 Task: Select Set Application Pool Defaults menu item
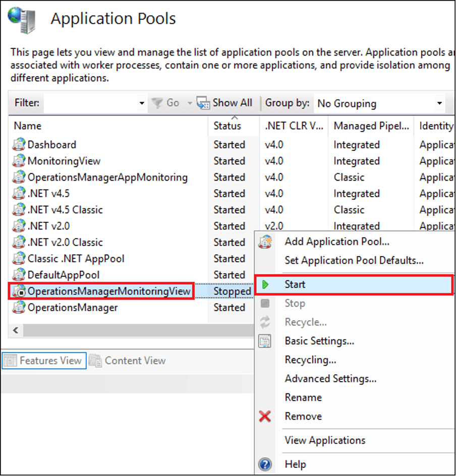click(354, 261)
